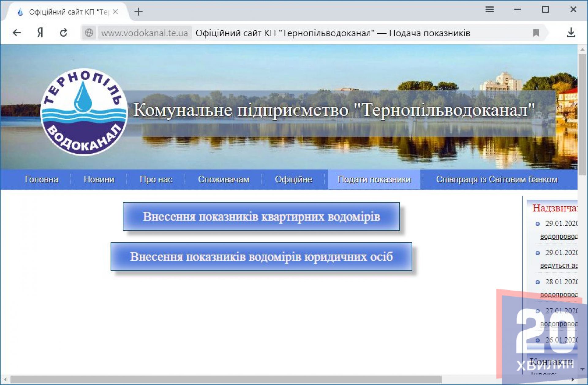
Task: Click the Тернопільводоканал round logo
Action: [84, 112]
